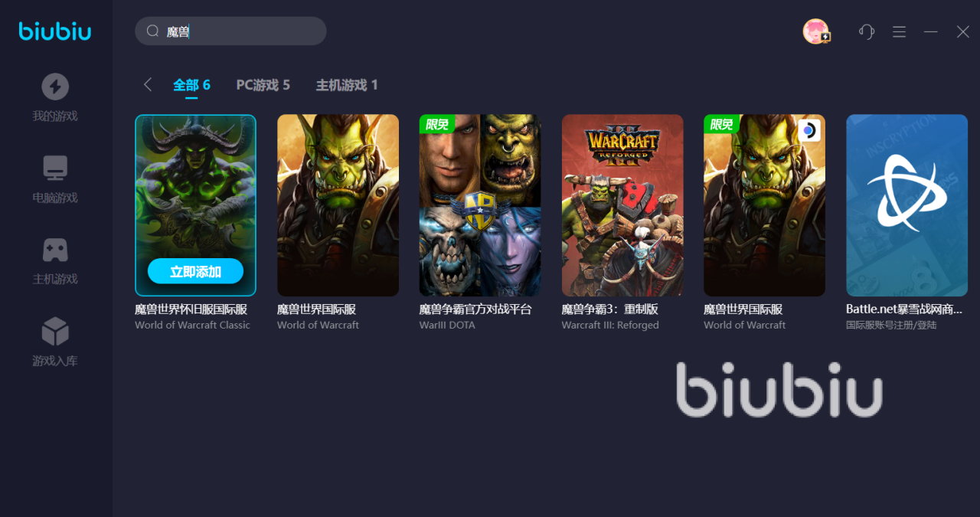The image size is (980, 517).
Task: Select the PC games monitor icon
Action: 55,168
